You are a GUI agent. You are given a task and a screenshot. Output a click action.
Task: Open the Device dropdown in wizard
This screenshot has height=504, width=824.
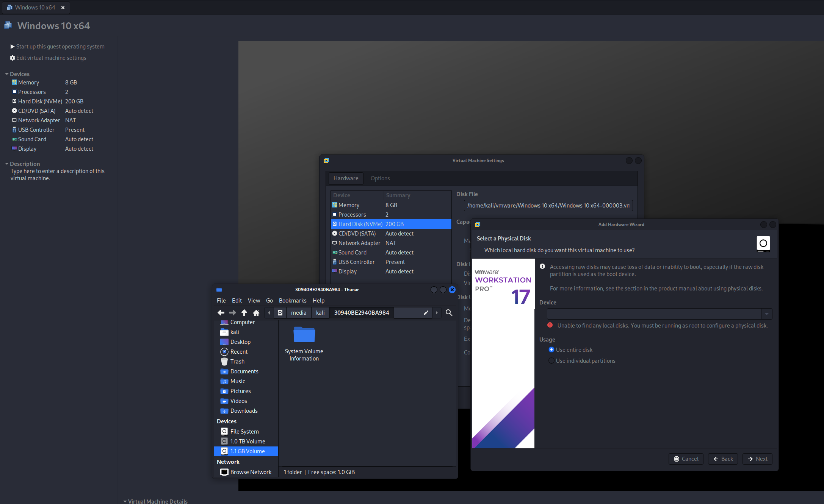[766, 314]
